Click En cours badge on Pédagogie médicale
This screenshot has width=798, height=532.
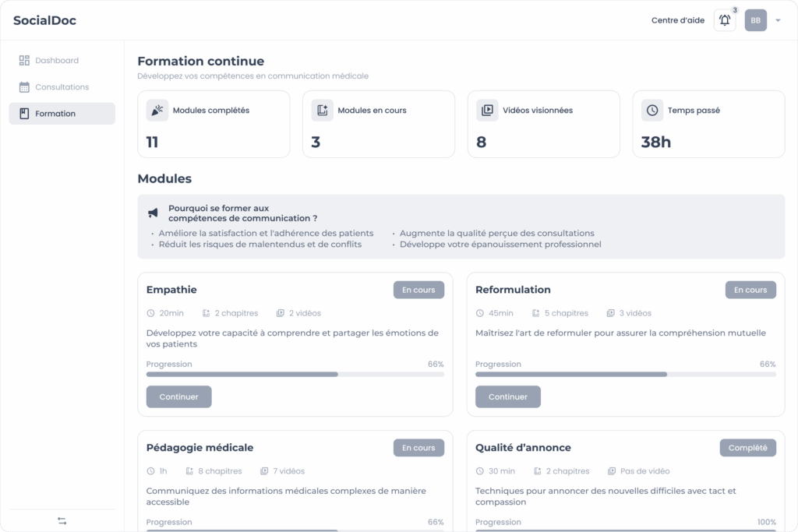(x=418, y=448)
